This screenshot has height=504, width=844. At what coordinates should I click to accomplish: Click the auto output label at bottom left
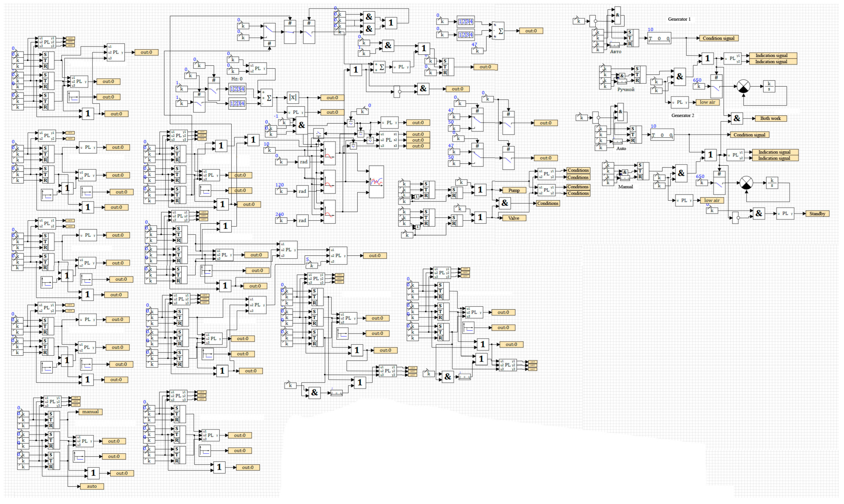coord(92,486)
